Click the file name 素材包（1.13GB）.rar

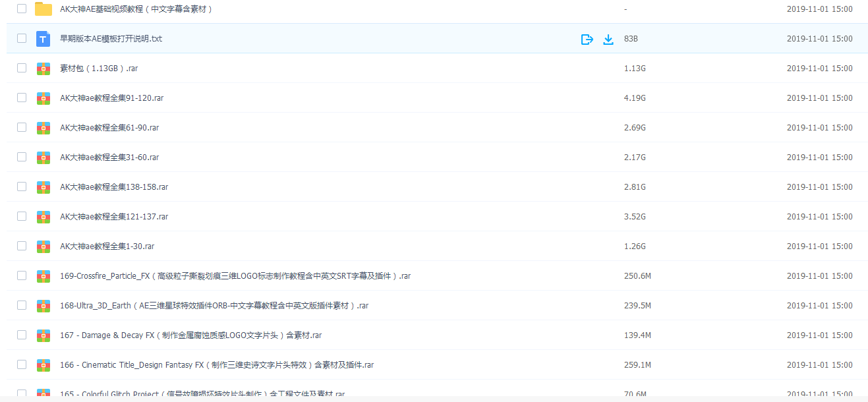99,69
